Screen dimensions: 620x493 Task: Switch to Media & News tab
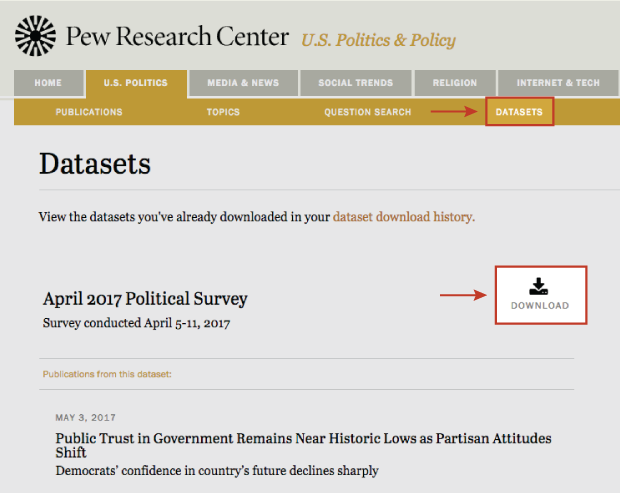243,83
